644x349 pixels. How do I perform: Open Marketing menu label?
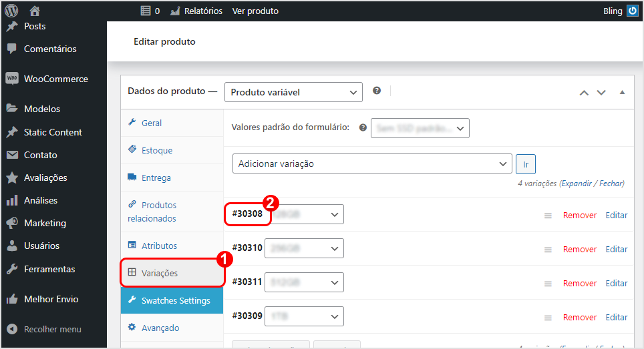(45, 223)
